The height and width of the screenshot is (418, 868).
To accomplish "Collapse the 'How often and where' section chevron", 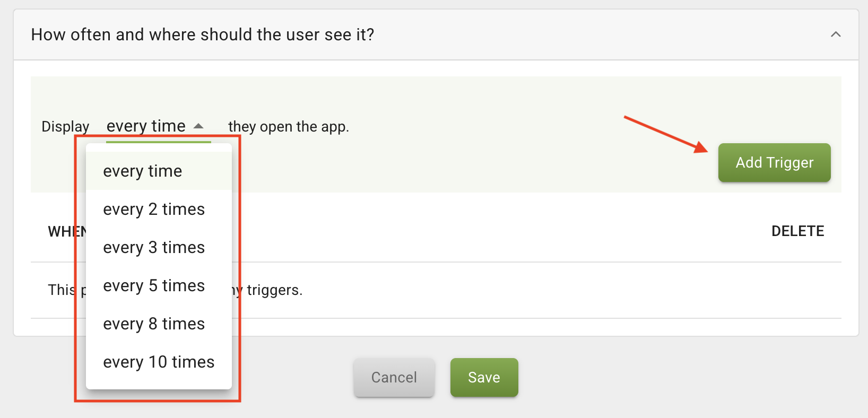I will tap(836, 34).
